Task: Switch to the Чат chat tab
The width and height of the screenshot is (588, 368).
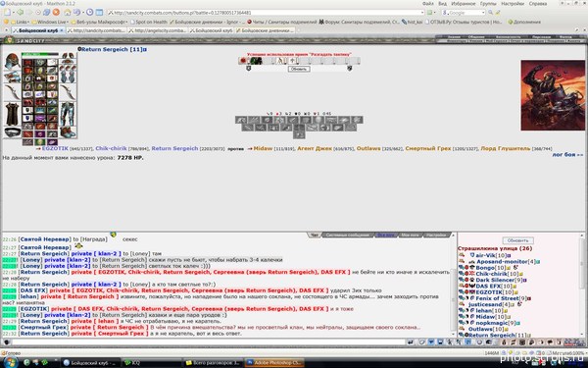Action: coord(315,236)
